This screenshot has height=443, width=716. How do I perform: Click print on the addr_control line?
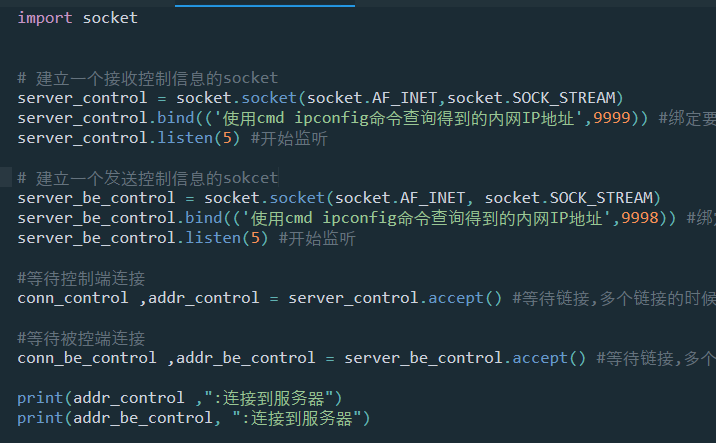point(40,398)
